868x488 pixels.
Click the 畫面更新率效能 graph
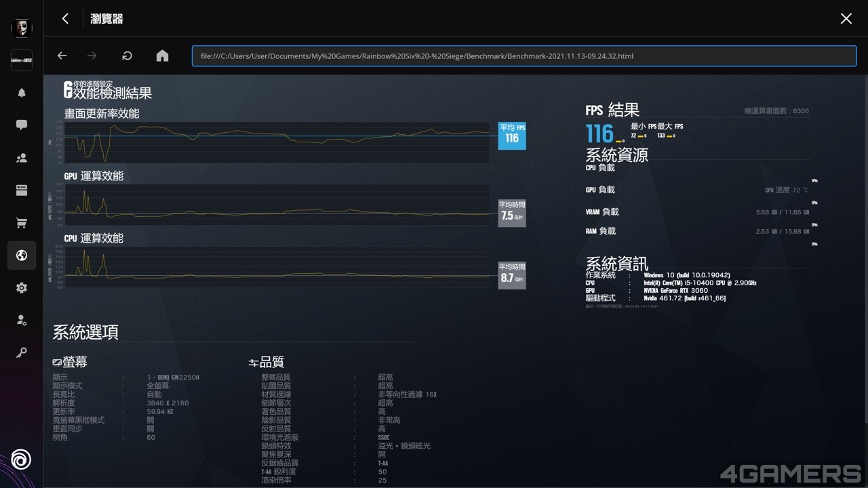coord(276,142)
